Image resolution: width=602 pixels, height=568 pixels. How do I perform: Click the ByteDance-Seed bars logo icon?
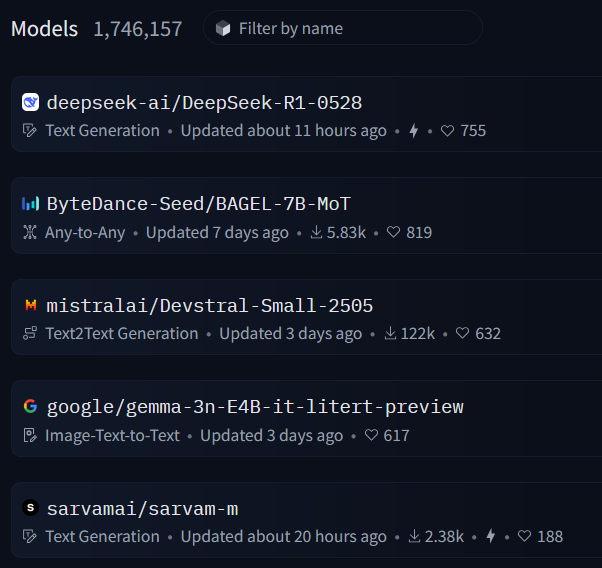30,204
